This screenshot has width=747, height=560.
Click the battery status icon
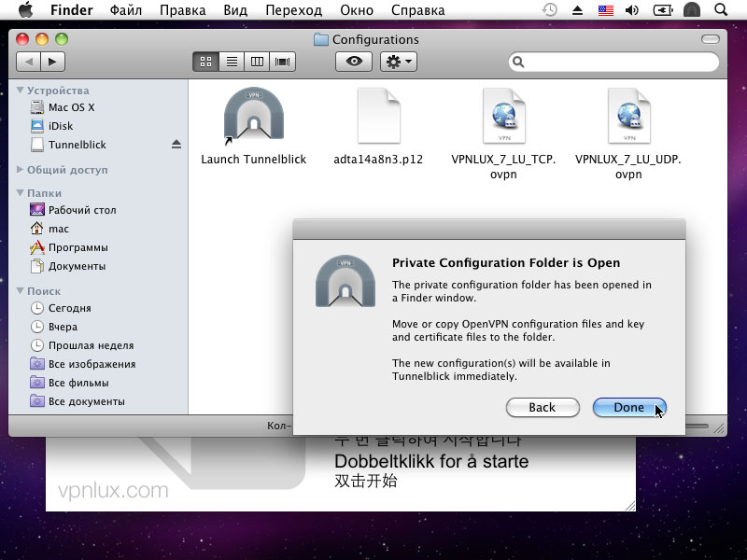663,10
